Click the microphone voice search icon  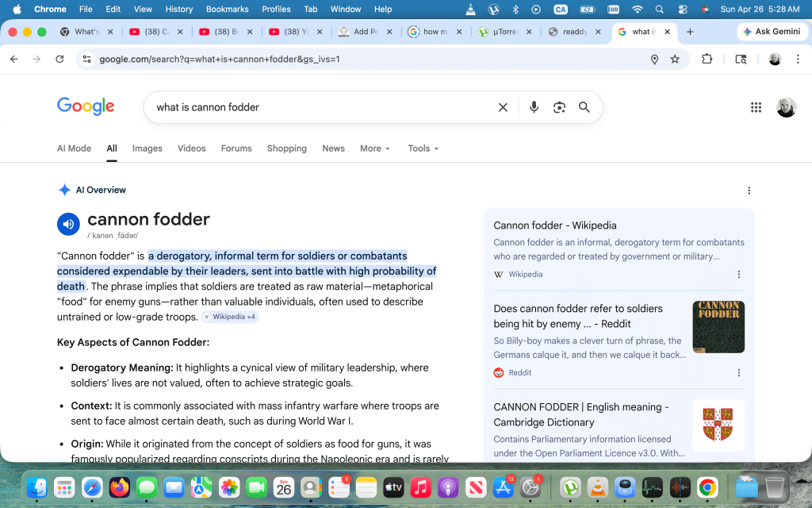point(534,107)
